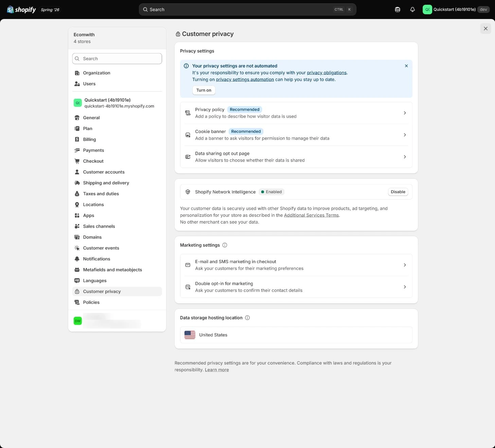Click the Languages icon in sidebar
This screenshot has height=448, width=495.
(x=77, y=281)
